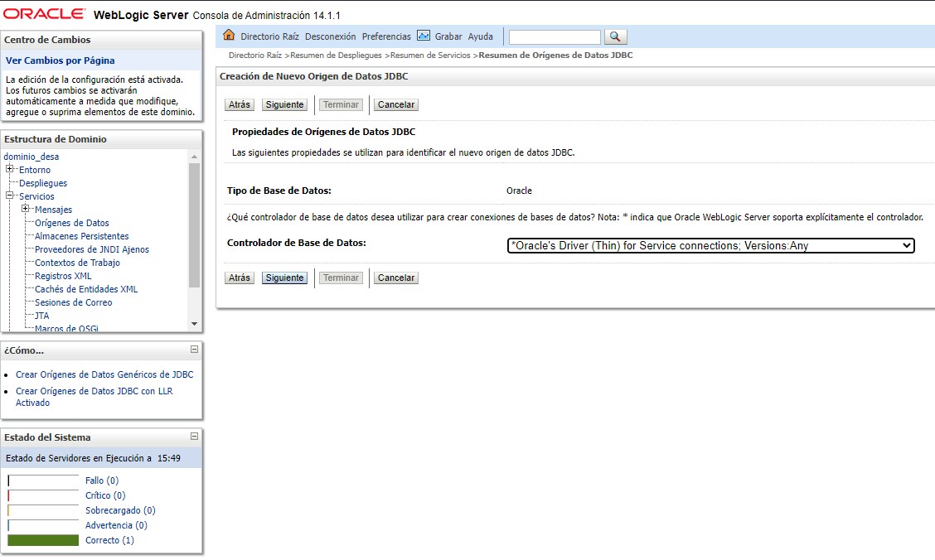This screenshot has height=560, width=935.
Task: Focus the toolbar search input field
Action: pos(555,37)
